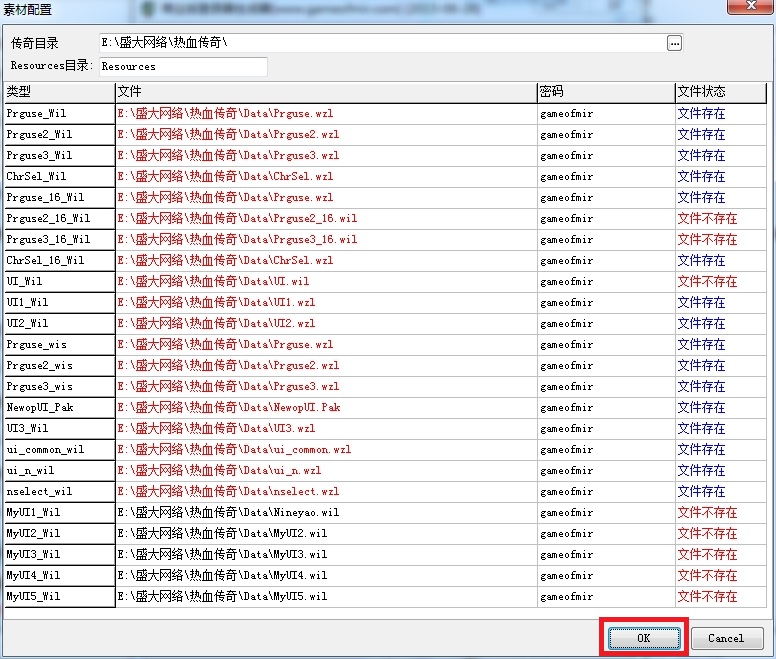Click the 文件 column header
The height and width of the screenshot is (659, 776).
coord(325,92)
